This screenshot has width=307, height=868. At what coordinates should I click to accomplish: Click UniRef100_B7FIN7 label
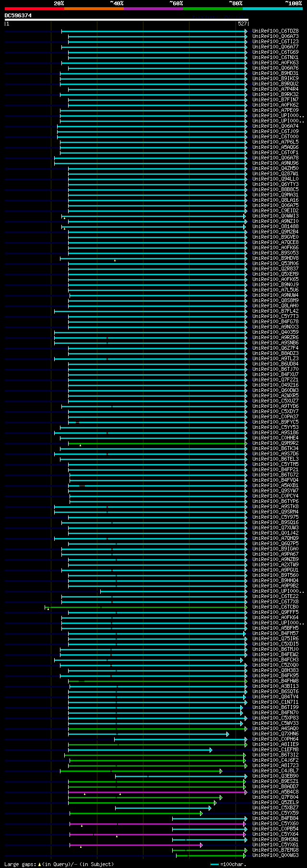(275, 99)
